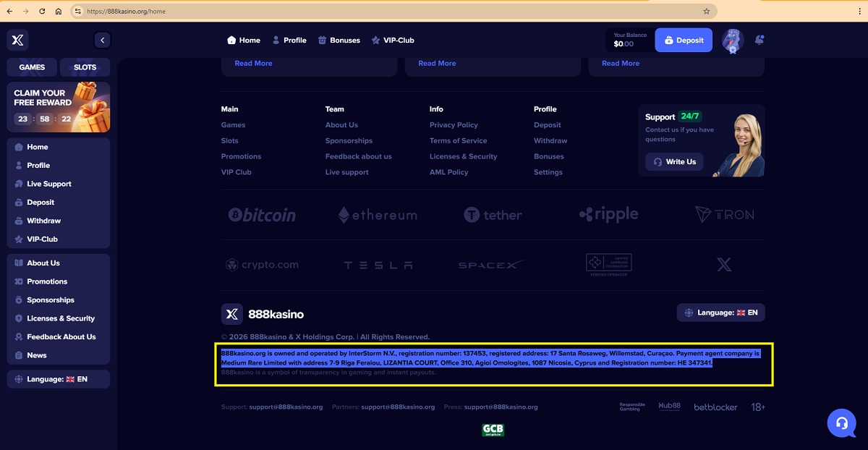868x450 pixels.
Task: Click the Crypto Gambling Foundation verified badge
Action: coord(608,265)
